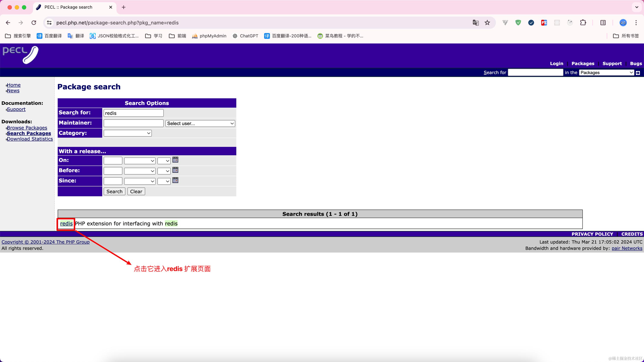Open the Bugs menu item
Image resolution: width=644 pixels, height=362 pixels.
coord(636,63)
